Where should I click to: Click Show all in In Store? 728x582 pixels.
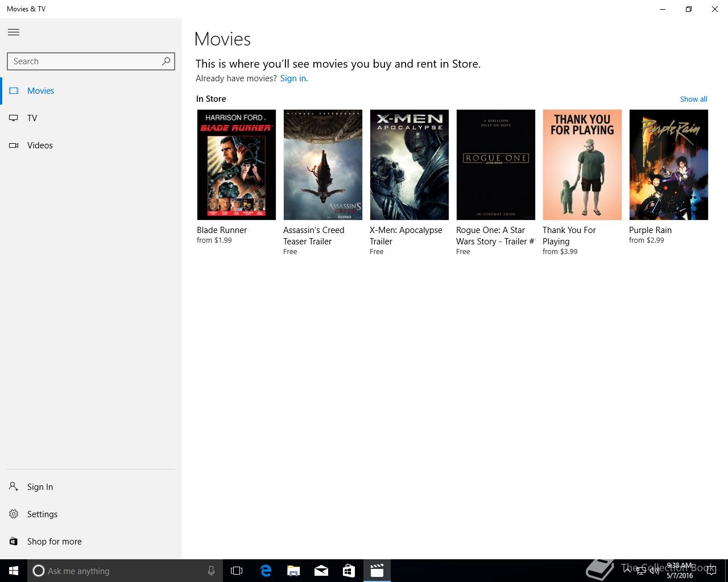point(693,99)
